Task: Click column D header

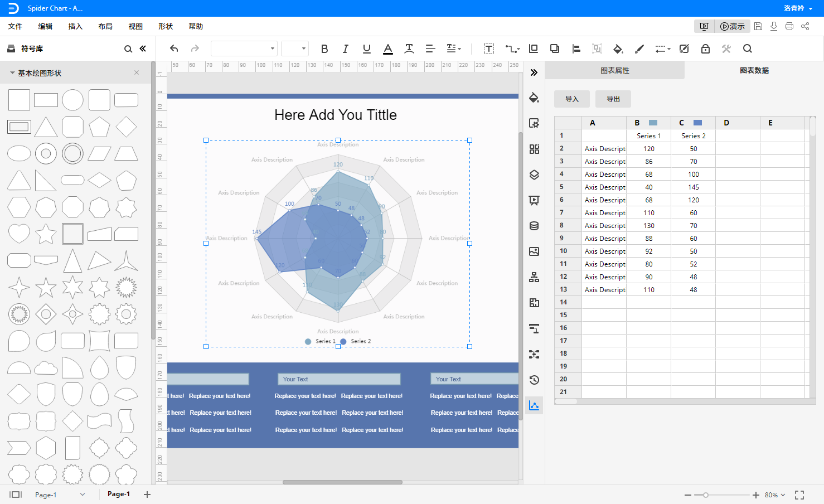Action: pyautogui.click(x=738, y=123)
